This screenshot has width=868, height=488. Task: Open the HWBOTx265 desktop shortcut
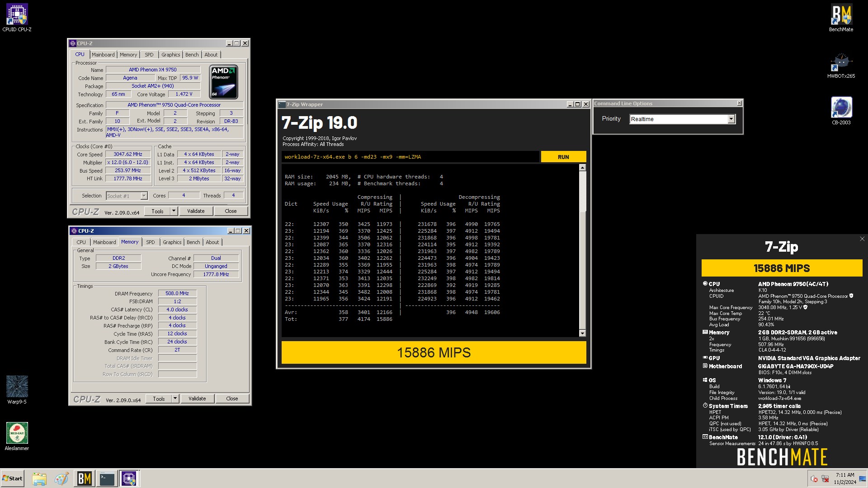click(841, 66)
